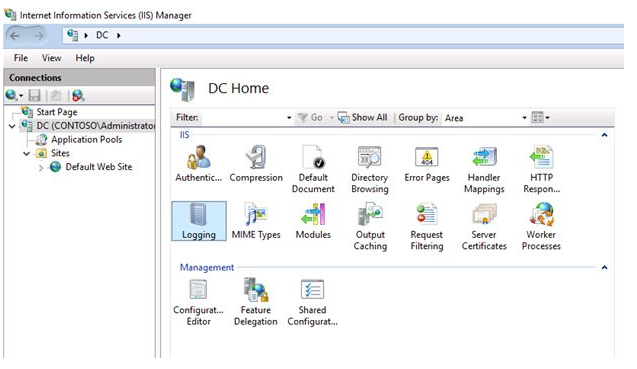The image size is (637, 369).
Task: Open the Handler Mappings feature
Action: (484, 169)
